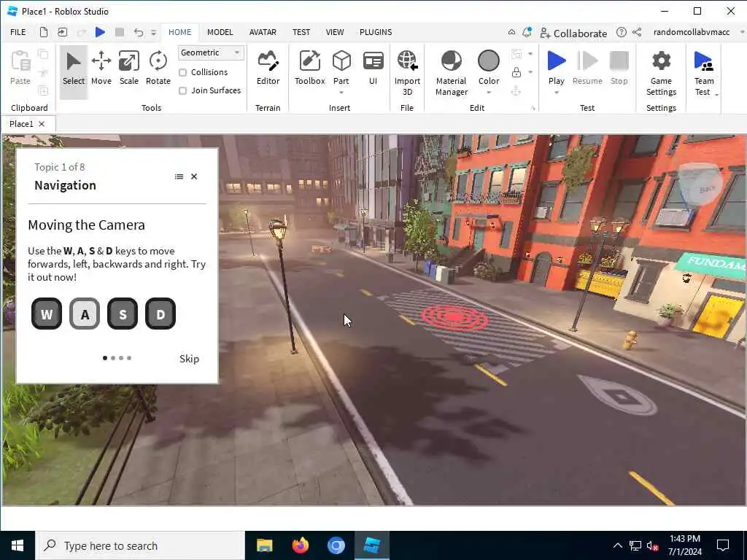Click the Open file icon beside New
This screenshot has height=560, width=747.
63,32
